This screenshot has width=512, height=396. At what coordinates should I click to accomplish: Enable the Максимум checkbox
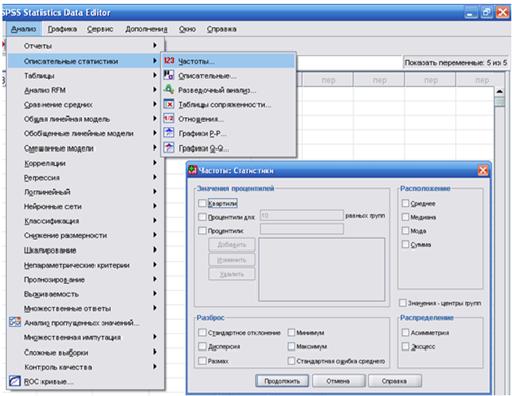point(291,346)
